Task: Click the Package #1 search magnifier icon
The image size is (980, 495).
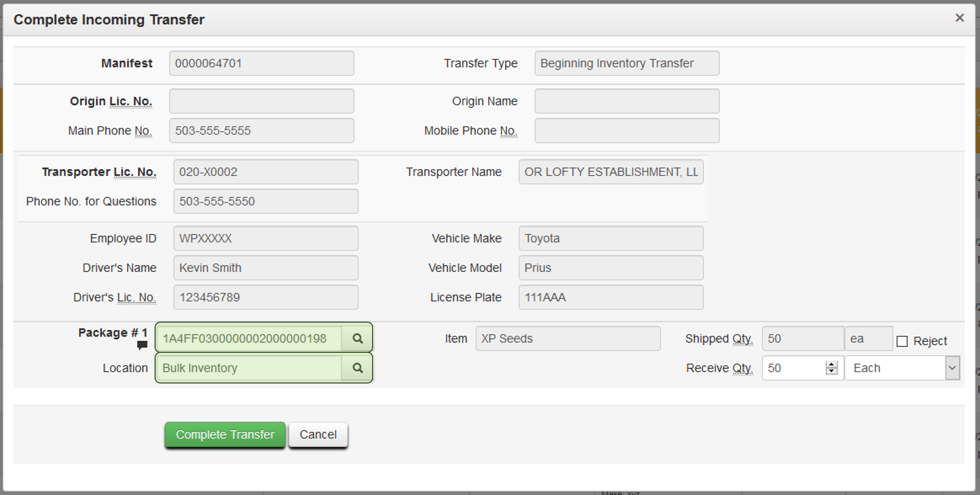Action: click(357, 338)
